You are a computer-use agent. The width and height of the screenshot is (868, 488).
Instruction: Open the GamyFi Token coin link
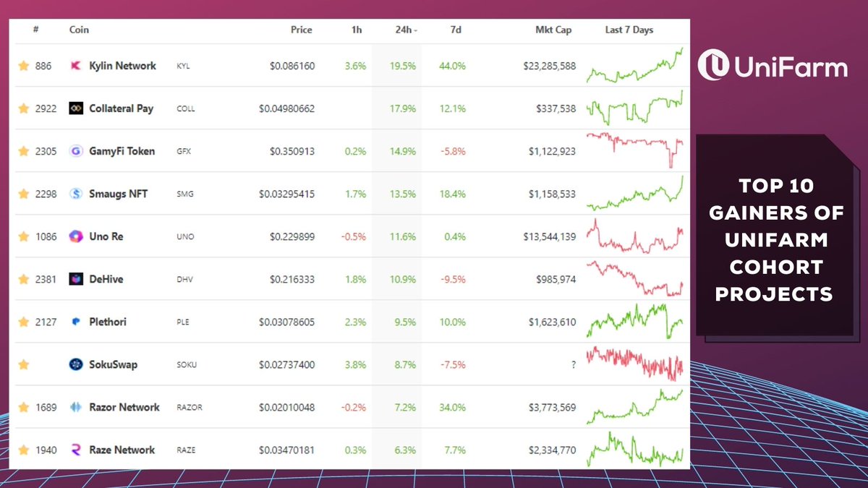coord(122,151)
